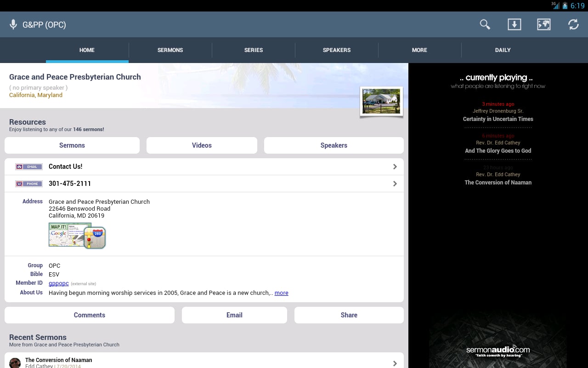
Task: Open The Conversion of Naaman in currently playing
Action: click(x=498, y=183)
